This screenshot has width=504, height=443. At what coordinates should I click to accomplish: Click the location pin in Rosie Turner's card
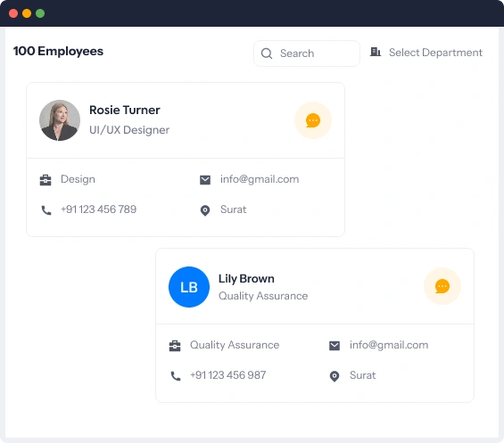tap(205, 210)
